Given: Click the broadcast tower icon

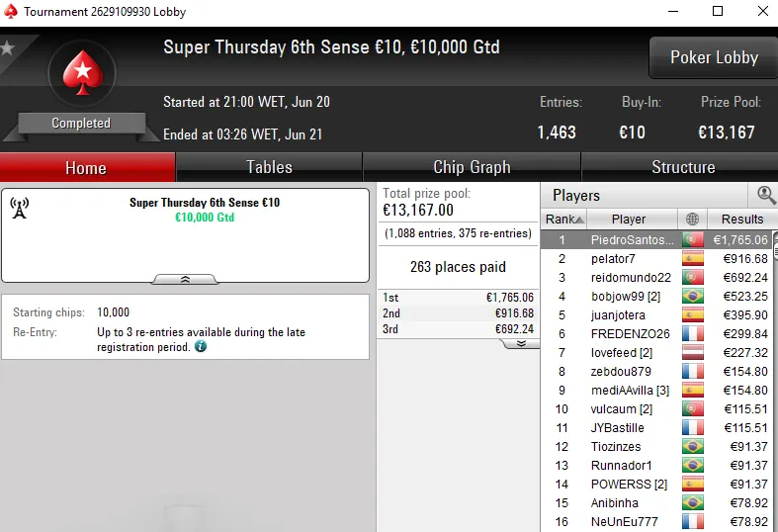Looking at the screenshot, I should pos(20,209).
